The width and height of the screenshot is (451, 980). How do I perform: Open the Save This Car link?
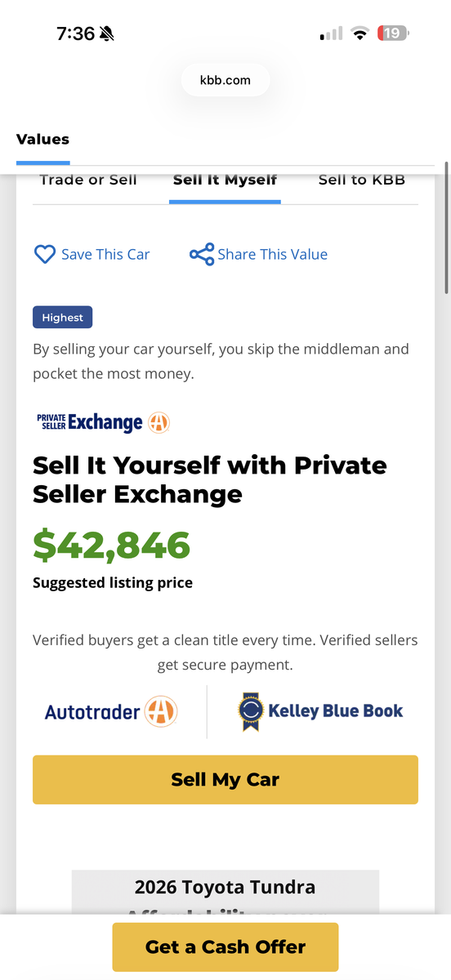(105, 255)
